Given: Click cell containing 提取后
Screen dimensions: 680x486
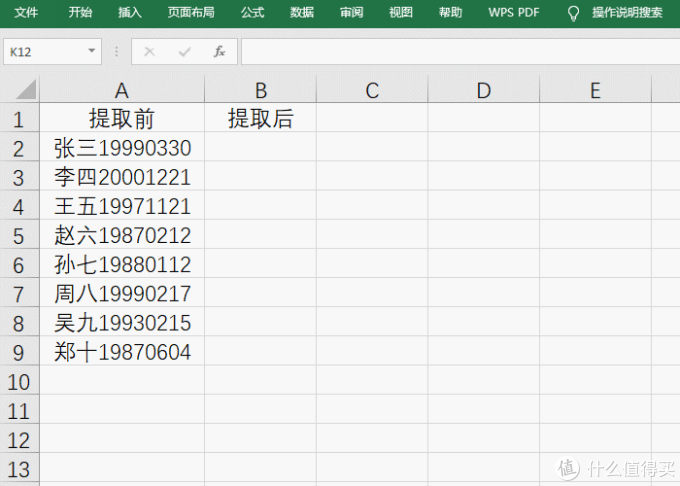Looking at the screenshot, I should (261, 118).
